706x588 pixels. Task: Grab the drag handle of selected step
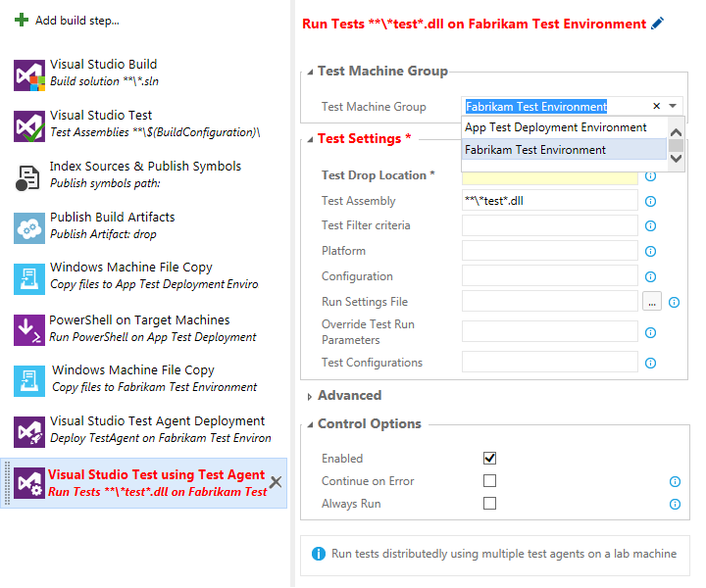pos(7,483)
